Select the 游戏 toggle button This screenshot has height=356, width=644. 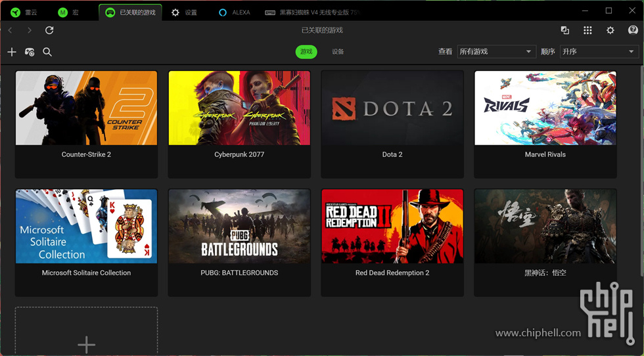(306, 52)
